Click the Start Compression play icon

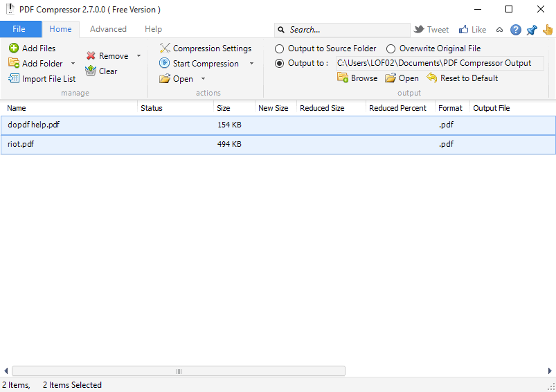point(164,63)
